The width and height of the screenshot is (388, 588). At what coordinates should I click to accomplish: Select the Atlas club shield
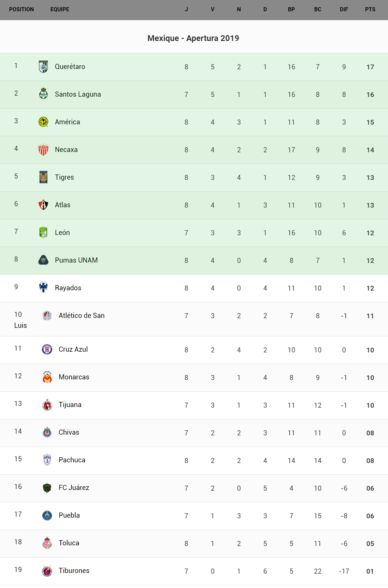tap(43, 205)
